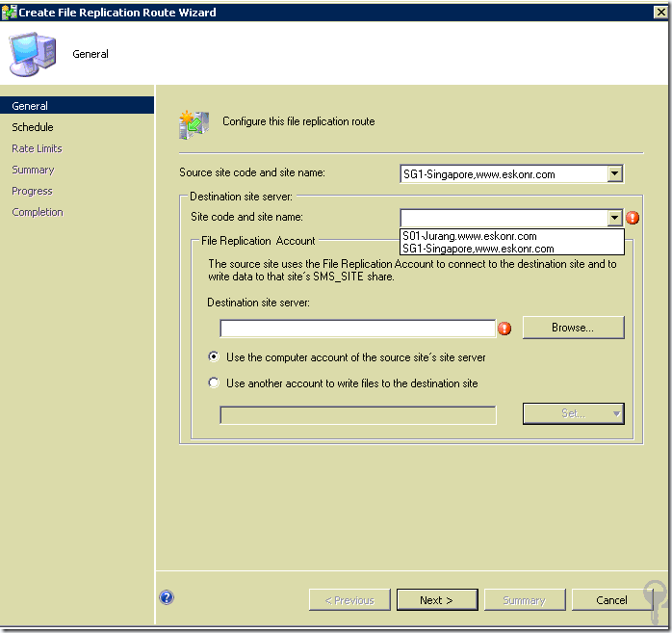The width and height of the screenshot is (672, 633).
Task: Go to the Completion wizard page
Action: 38,212
